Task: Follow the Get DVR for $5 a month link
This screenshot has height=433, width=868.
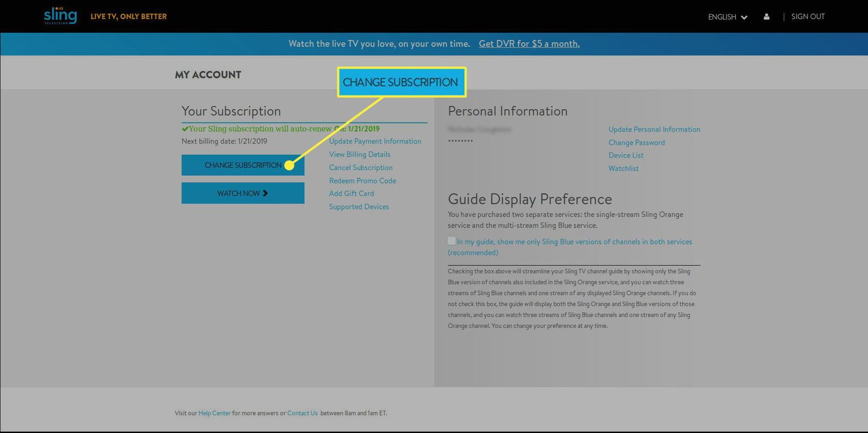Action: pos(529,43)
